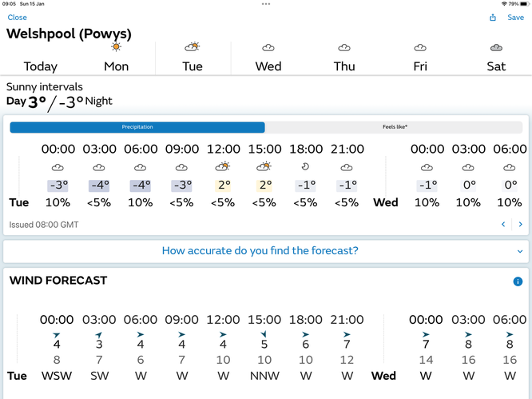Viewport: 532px width, 399px height.
Task: Show previous forecast hours with left chevron
Action: coord(503,224)
